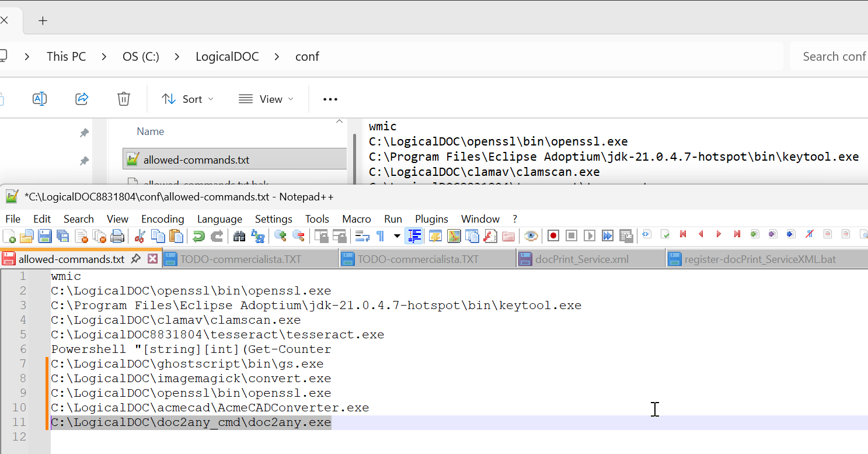Click the Search conf input field
The width and height of the screenshot is (868, 454).
click(x=829, y=57)
